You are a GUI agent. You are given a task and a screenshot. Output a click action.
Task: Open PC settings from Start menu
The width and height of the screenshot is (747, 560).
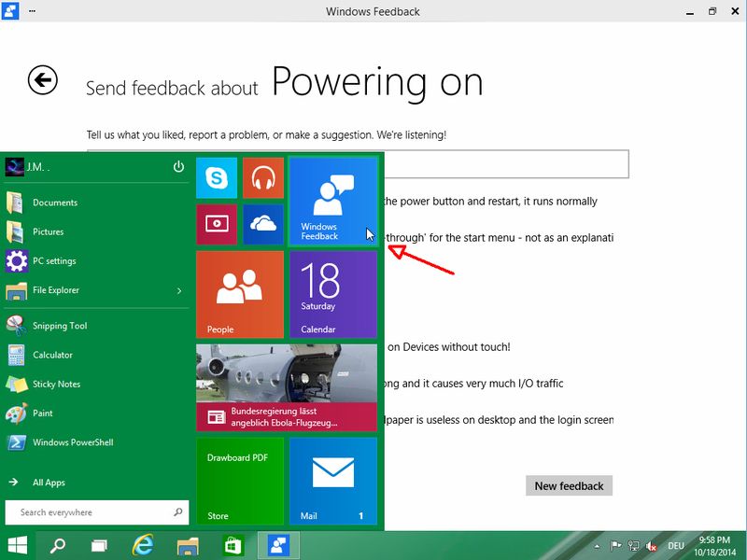coord(97,261)
